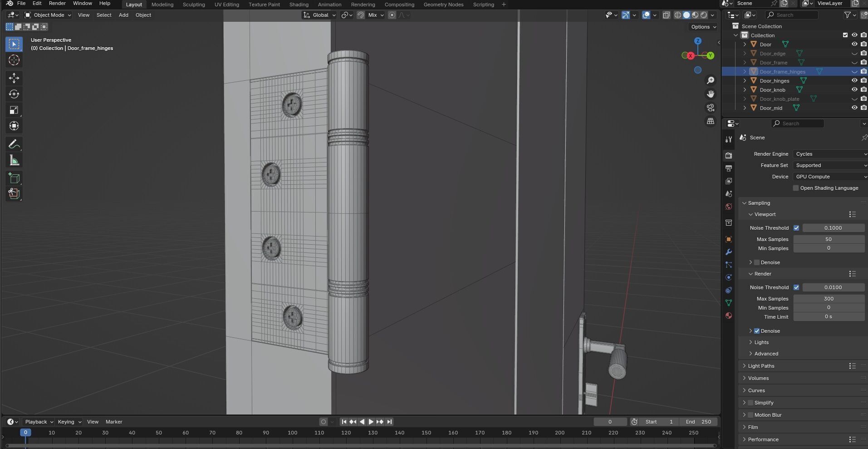Switch to the Geometry Nodes workspace tab

point(443,5)
